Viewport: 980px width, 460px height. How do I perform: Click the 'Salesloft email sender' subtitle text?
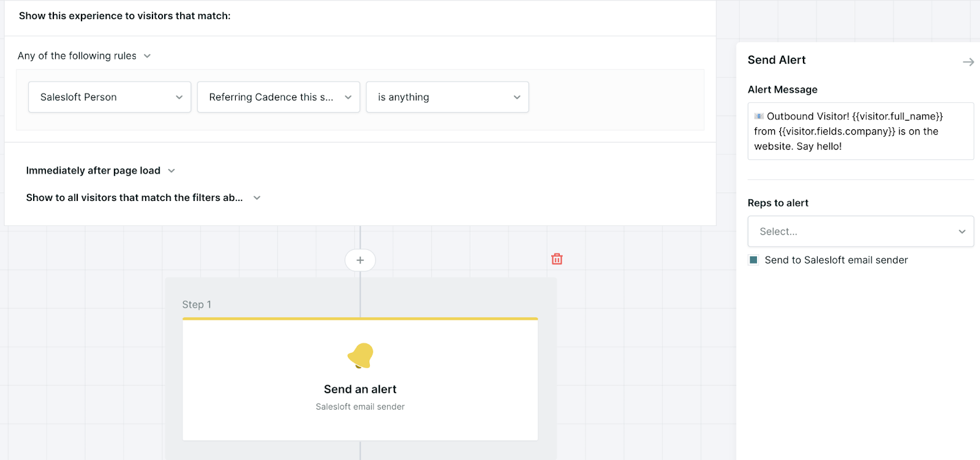(x=360, y=407)
